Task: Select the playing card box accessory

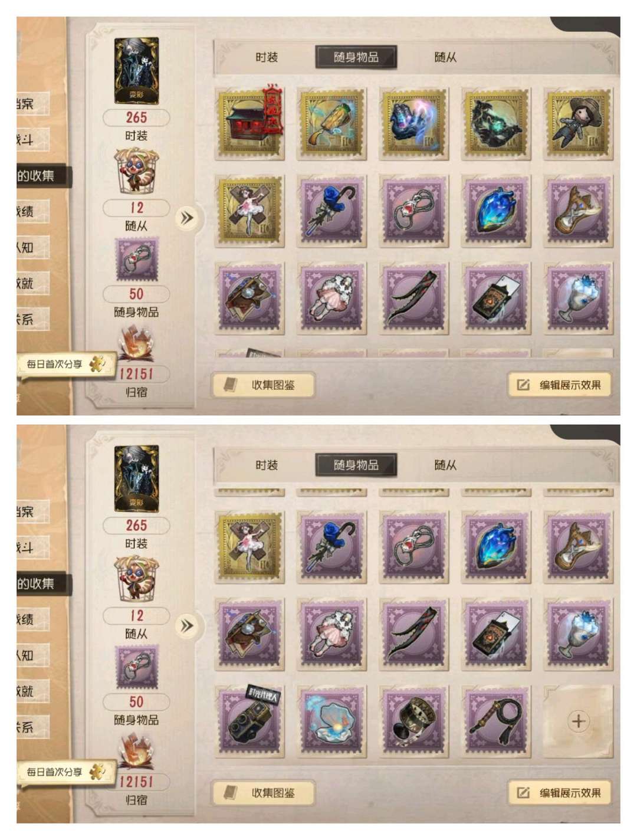Action: pos(496,298)
